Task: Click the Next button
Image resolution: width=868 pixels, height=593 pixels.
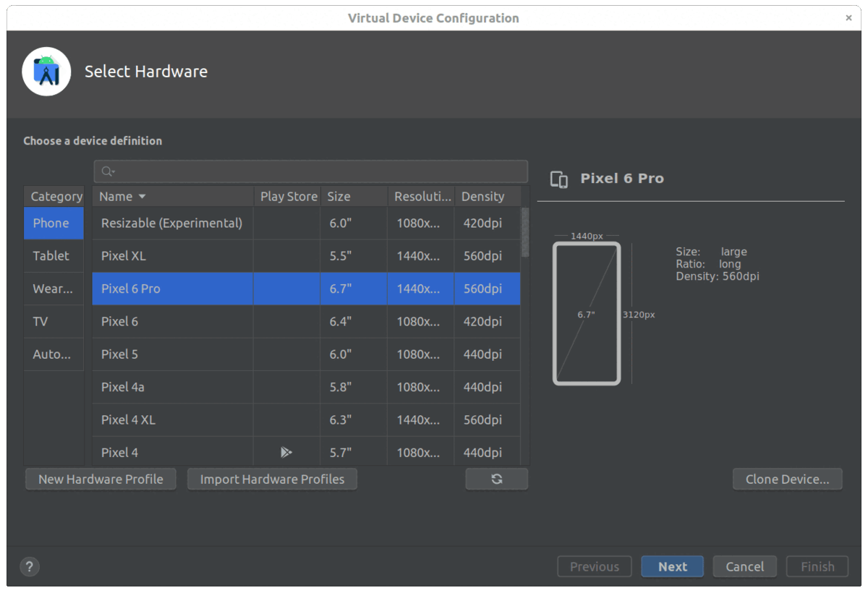Action: [673, 567]
